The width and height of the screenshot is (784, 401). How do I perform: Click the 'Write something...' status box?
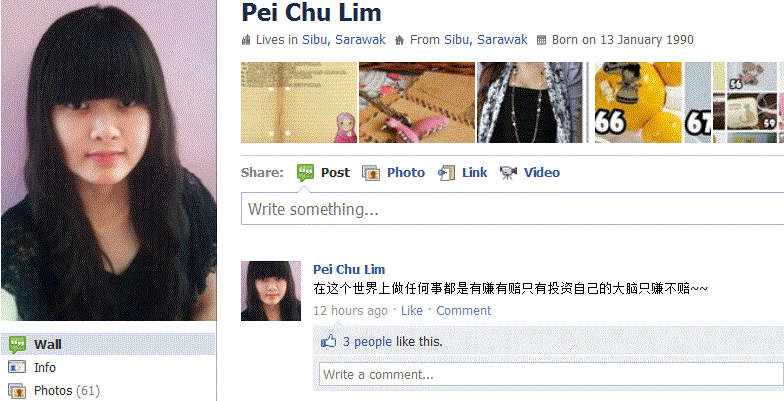(512, 208)
